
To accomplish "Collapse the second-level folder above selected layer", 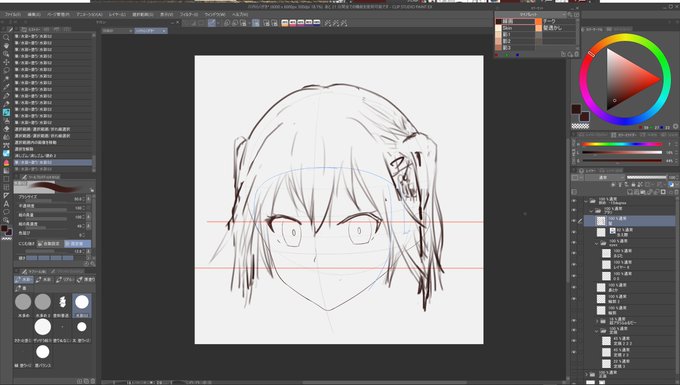I will [591, 211].
